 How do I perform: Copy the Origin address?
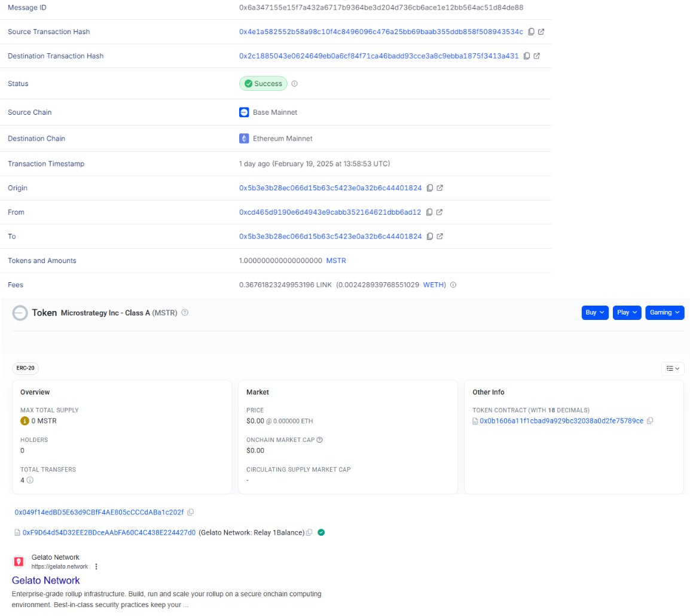430,188
